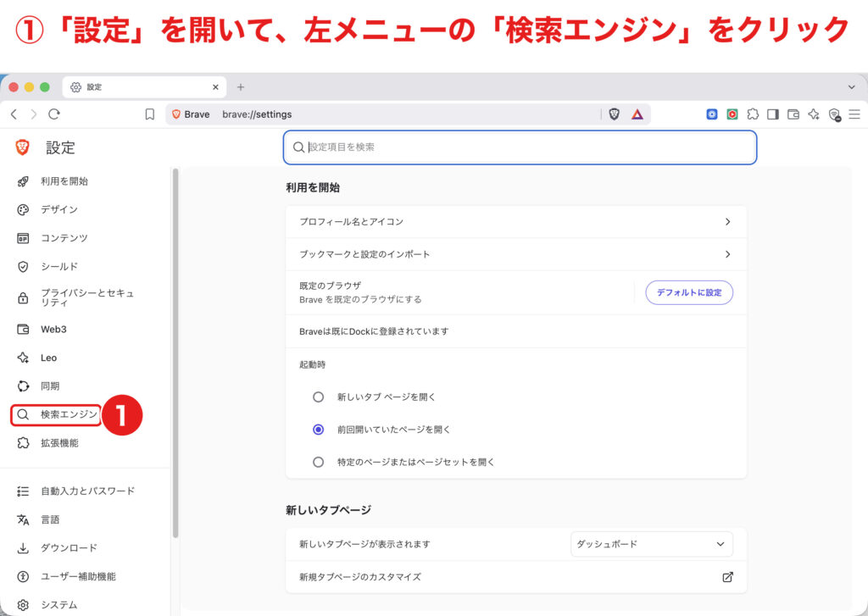Focus the 設定項目を検索 search field
This screenshot has width=868, height=616.
520,147
